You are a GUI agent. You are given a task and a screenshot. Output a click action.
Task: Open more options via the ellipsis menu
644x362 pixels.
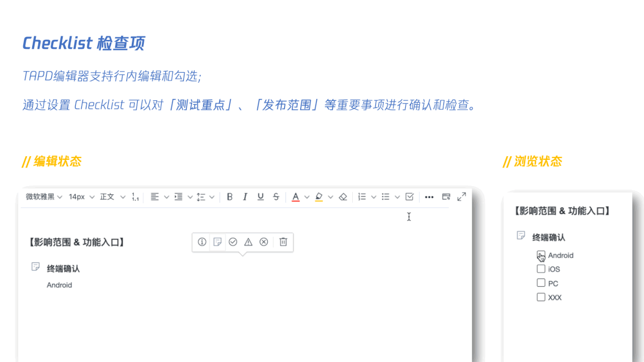click(429, 196)
